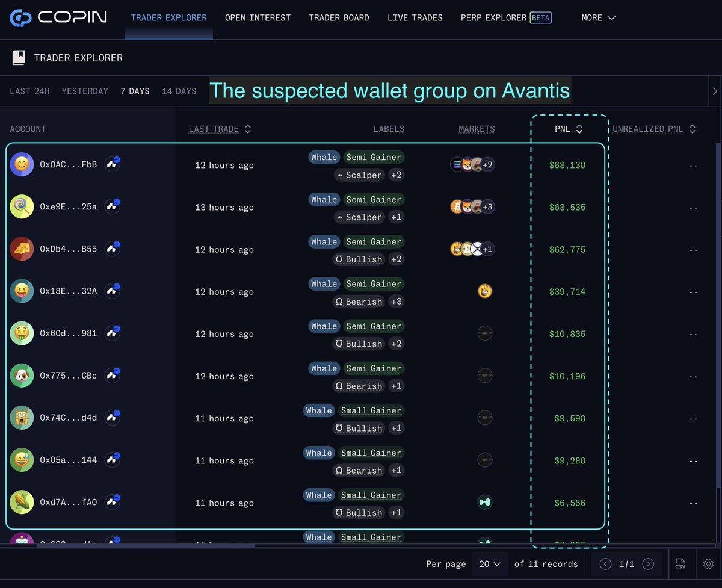Click cheese avatar of 0xDb4...B55

[x=22, y=249]
